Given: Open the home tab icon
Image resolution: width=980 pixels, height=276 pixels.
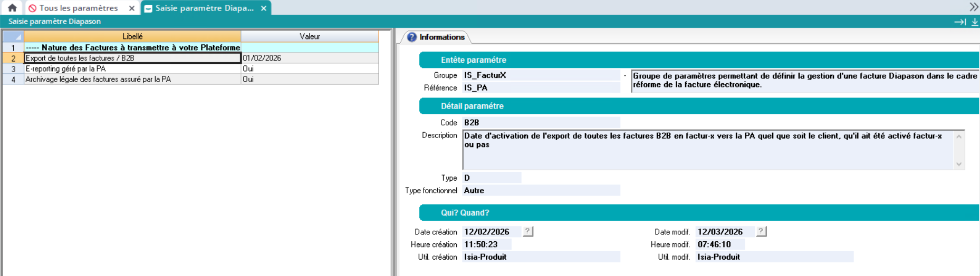Looking at the screenshot, I should click(12, 8).
